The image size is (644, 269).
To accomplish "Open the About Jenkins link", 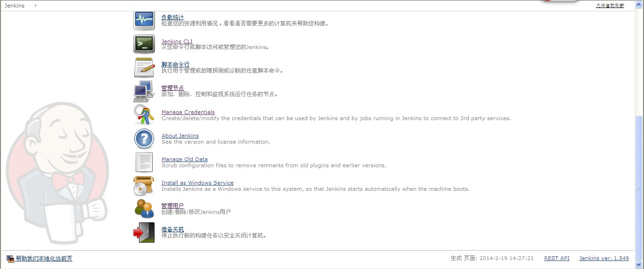I will [180, 136].
